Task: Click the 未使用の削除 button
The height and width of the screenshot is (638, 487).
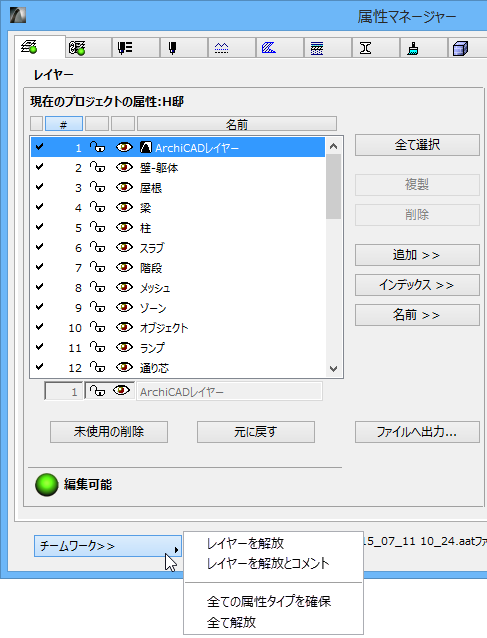Action: [109, 432]
